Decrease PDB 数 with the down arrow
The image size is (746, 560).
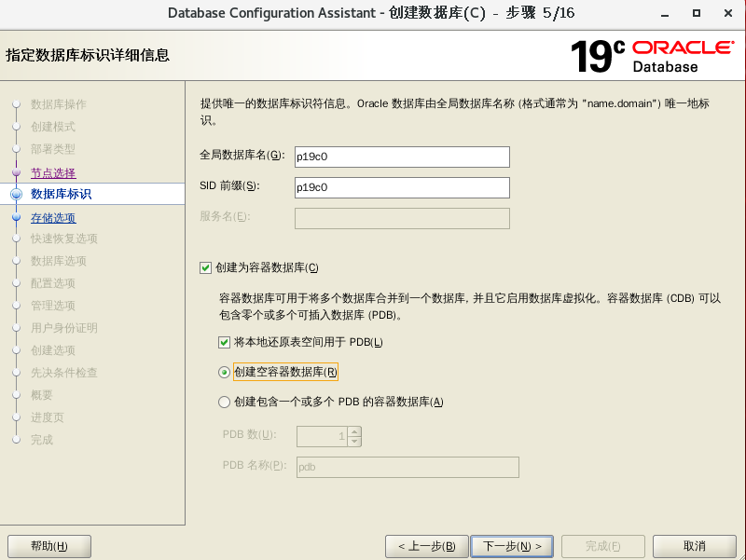point(354,442)
